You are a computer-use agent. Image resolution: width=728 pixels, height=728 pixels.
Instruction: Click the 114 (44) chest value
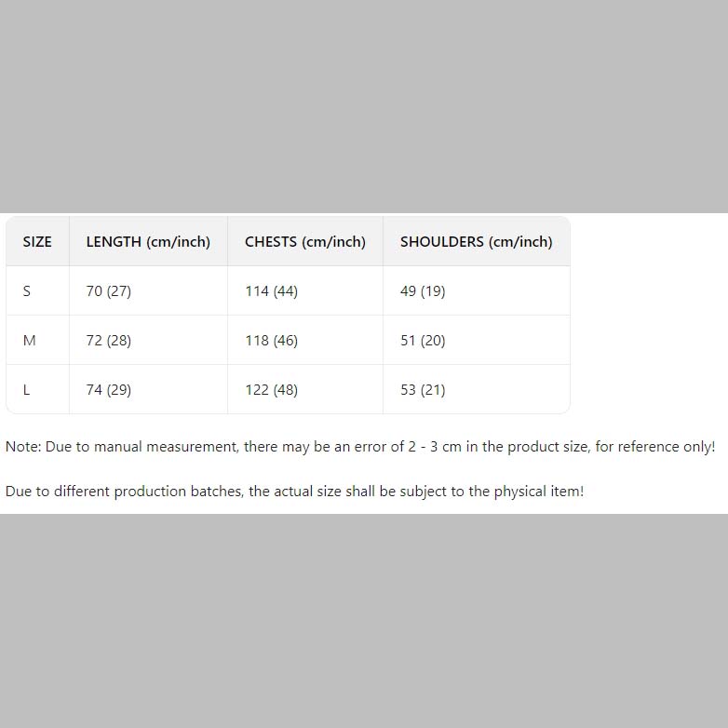(x=271, y=291)
